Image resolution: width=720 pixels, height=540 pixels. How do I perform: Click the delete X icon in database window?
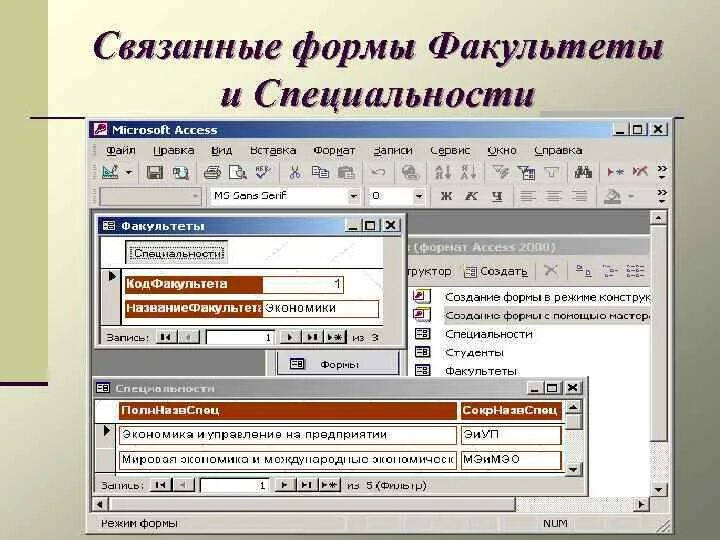pyautogui.click(x=550, y=270)
